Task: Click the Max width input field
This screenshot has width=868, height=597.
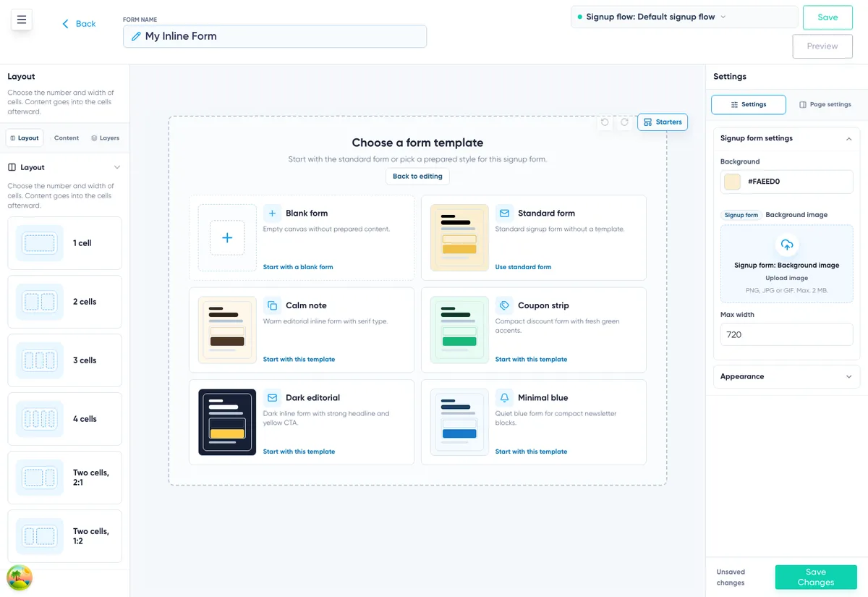Action: [x=787, y=334]
